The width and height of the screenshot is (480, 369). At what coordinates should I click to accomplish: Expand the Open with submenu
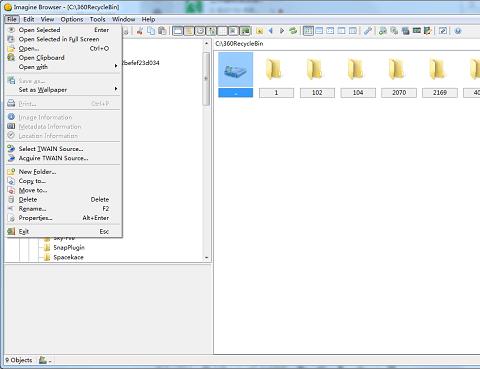pos(63,67)
